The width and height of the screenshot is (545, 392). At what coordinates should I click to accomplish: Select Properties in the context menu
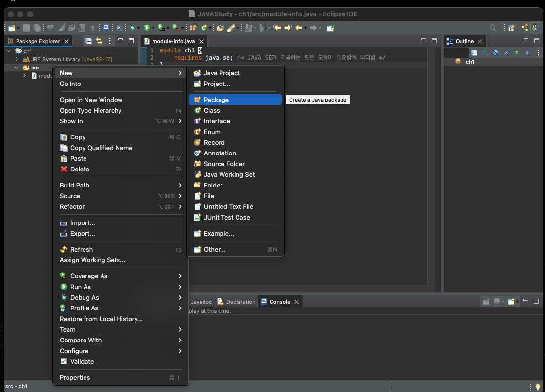click(x=120, y=378)
